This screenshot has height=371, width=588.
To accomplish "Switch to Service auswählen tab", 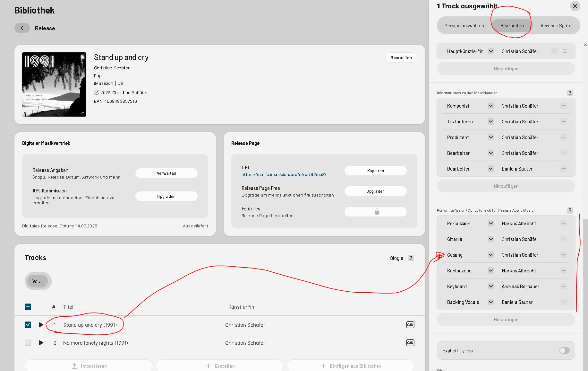I will (x=464, y=26).
